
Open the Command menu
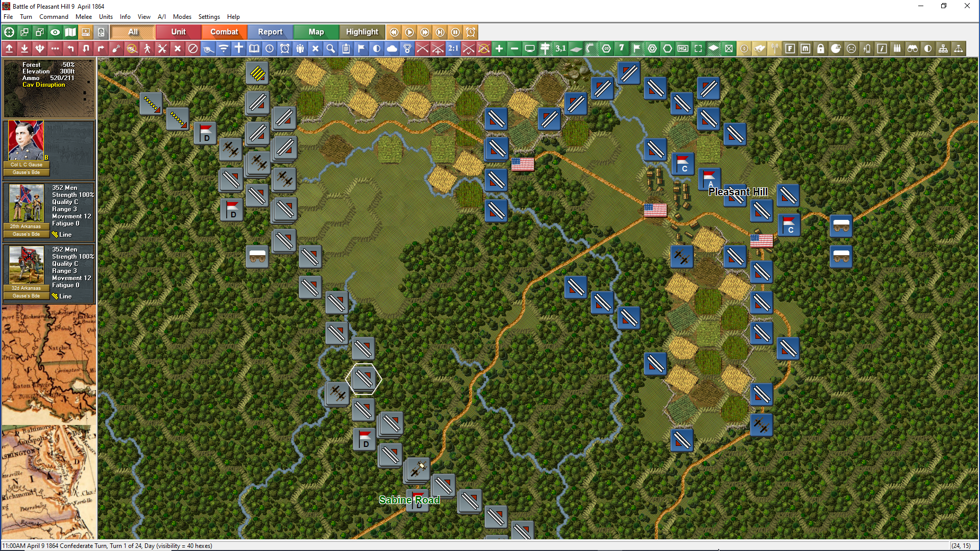coord(54,17)
